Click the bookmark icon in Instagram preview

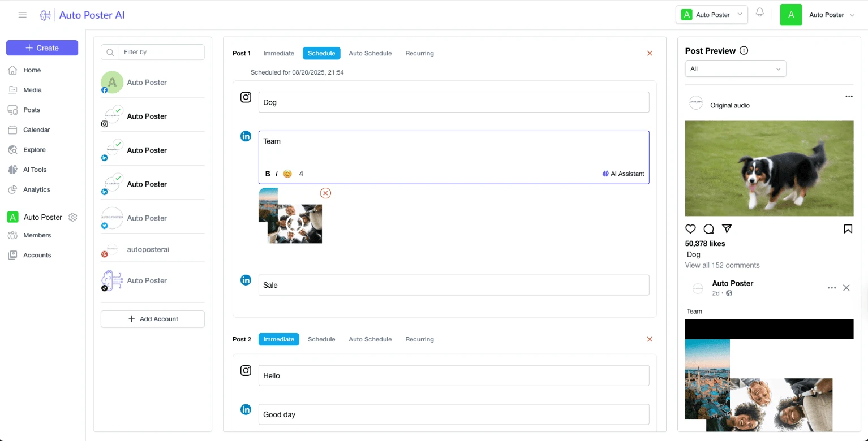click(848, 229)
